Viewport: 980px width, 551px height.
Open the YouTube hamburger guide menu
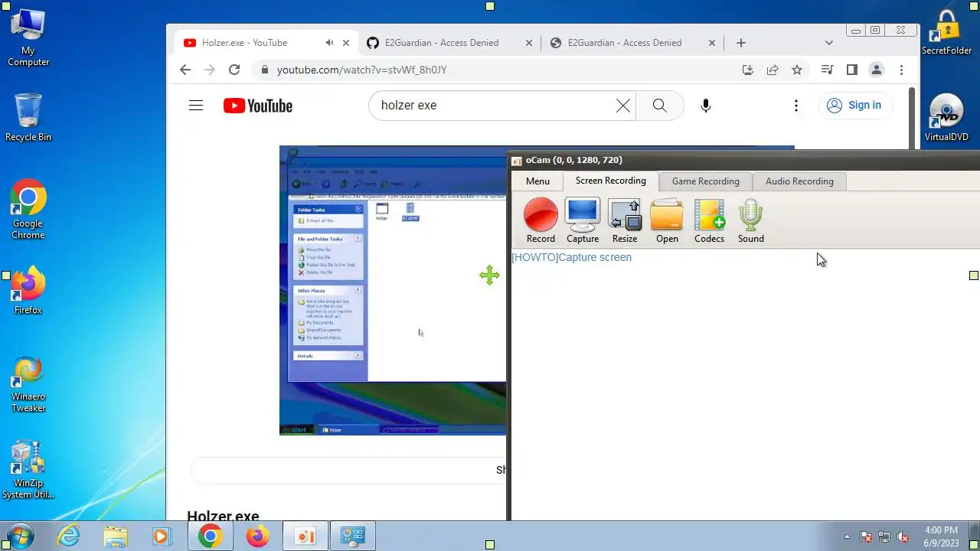coord(196,106)
